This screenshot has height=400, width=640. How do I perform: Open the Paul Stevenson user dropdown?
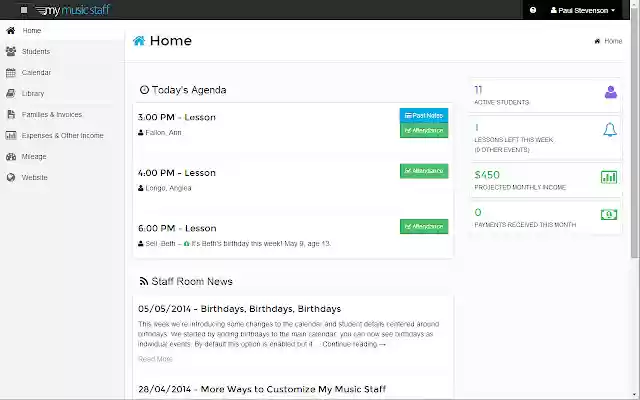point(582,10)
